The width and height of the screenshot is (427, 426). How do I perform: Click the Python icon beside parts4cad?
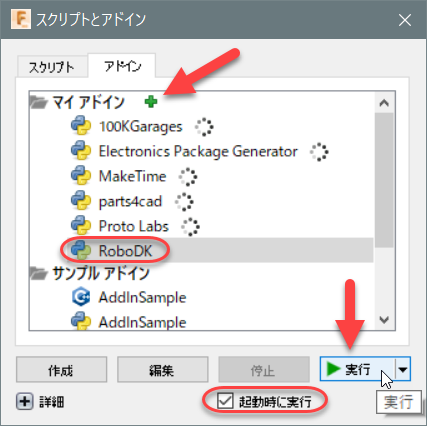click(81, 201)
